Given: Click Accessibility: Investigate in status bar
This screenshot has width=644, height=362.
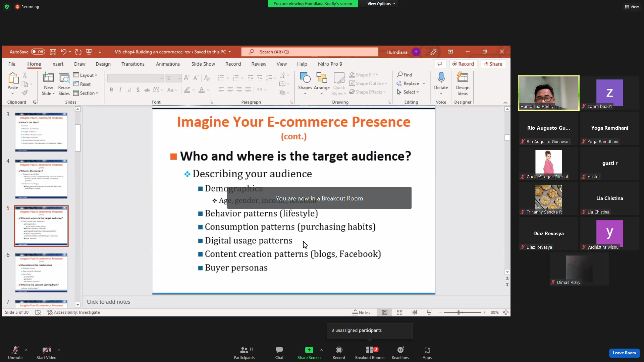Looking at the screenshot, I should (x=73, y=312).
